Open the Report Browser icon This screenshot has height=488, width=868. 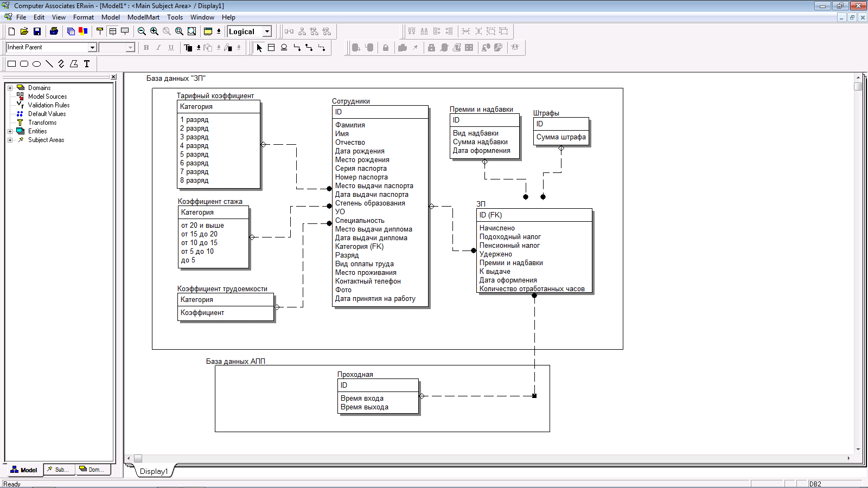click(x=71, y=31)
